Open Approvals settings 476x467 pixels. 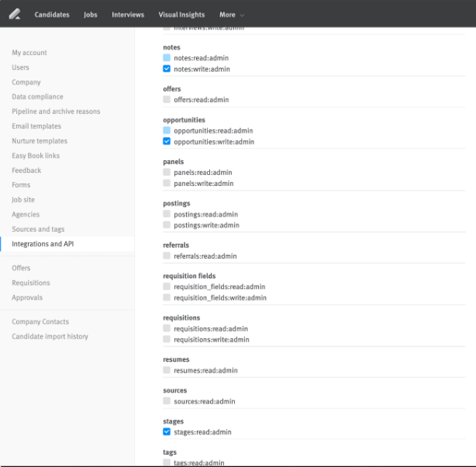point(27,297)
